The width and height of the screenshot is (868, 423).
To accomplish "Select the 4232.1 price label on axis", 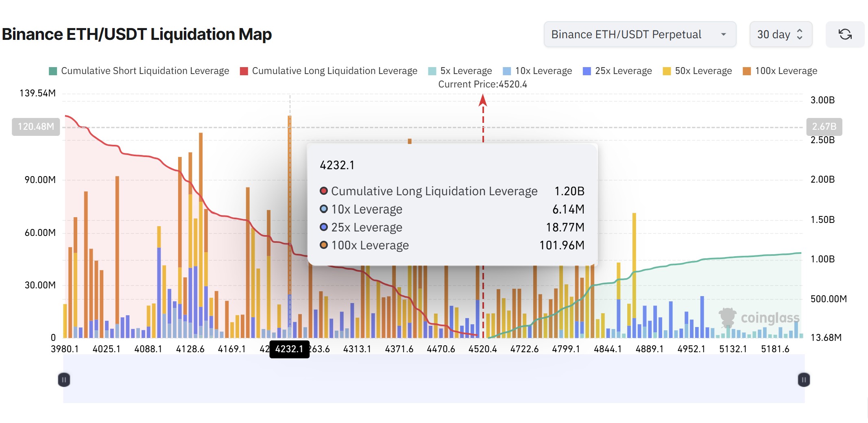I will [290, 349].
